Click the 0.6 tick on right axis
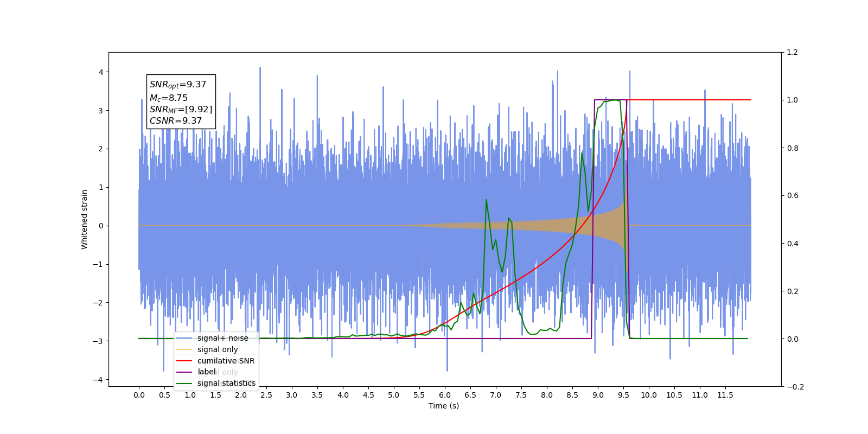 tap(792, 196)
